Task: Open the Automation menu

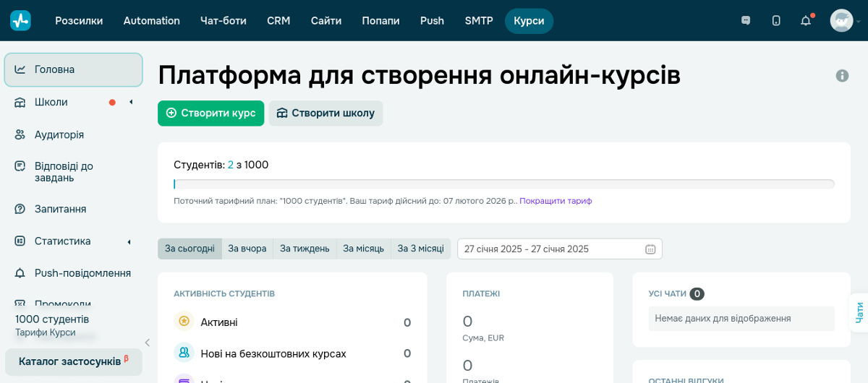Action: click(152, 21)
